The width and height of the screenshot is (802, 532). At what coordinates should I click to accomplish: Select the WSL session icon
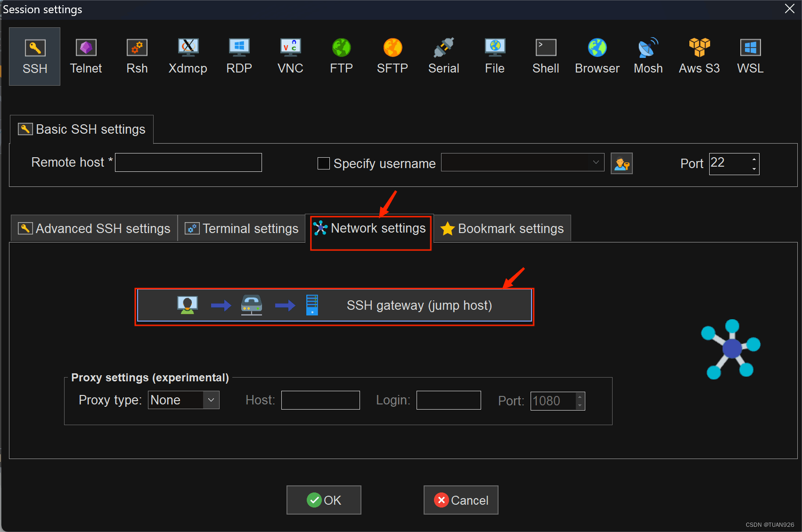(751, 56)
